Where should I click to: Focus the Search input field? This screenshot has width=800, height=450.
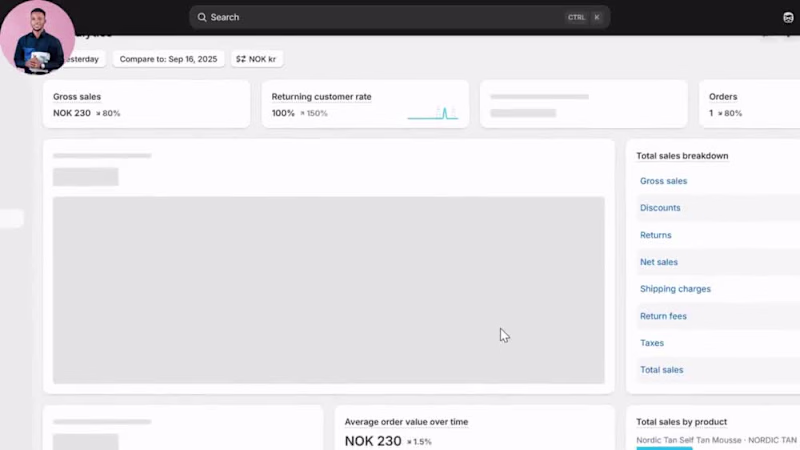[x=399, y=17]
